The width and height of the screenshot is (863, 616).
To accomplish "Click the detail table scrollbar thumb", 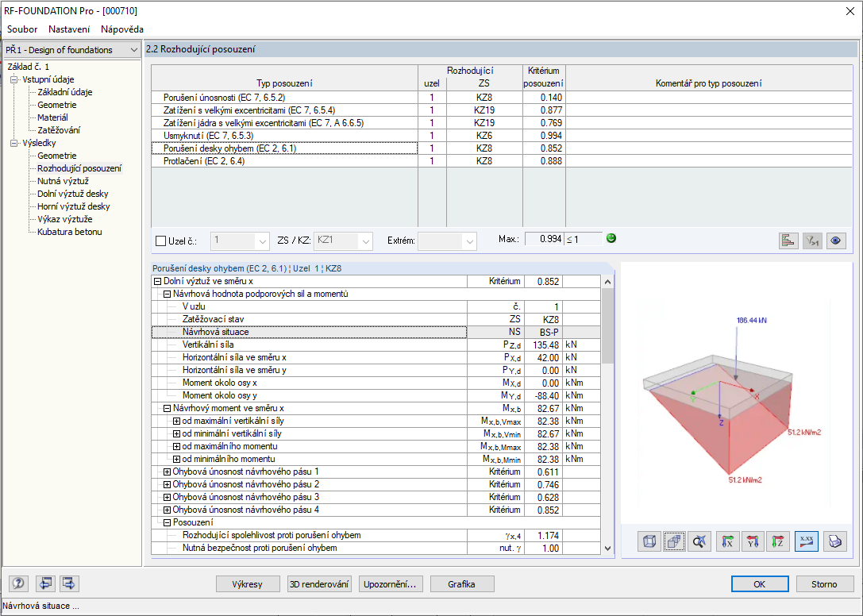I will pyautogui.click(x=607, y=326).
